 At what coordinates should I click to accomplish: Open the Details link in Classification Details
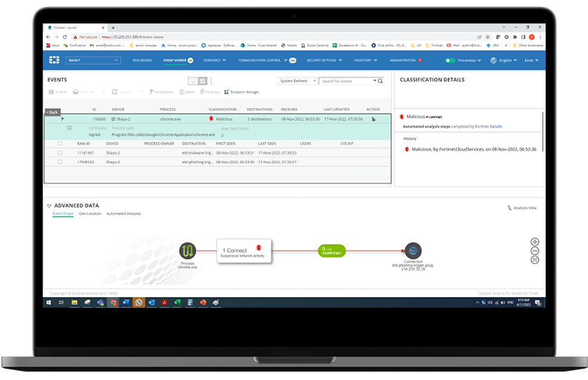496,126
